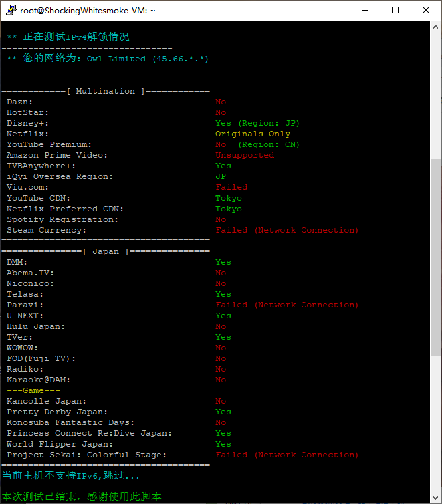Click the Multination section header
The width and height of the screenshot is (442, 504).
106,91
